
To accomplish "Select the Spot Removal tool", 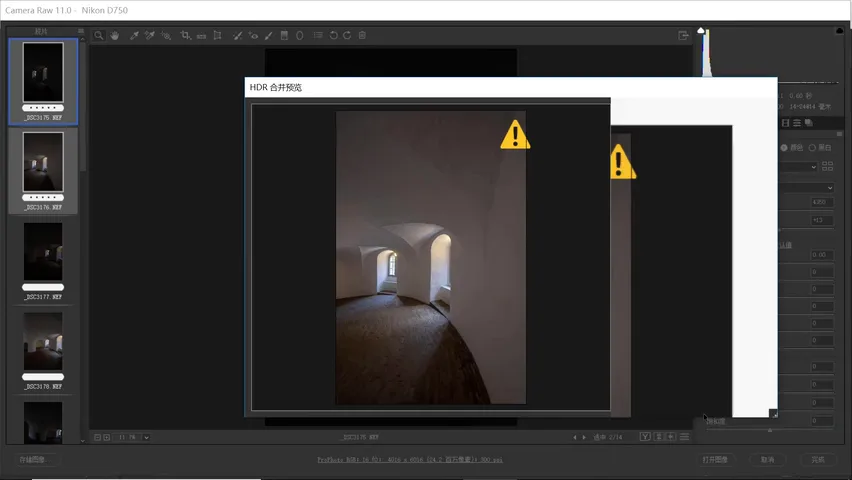I will click(237, 35).
